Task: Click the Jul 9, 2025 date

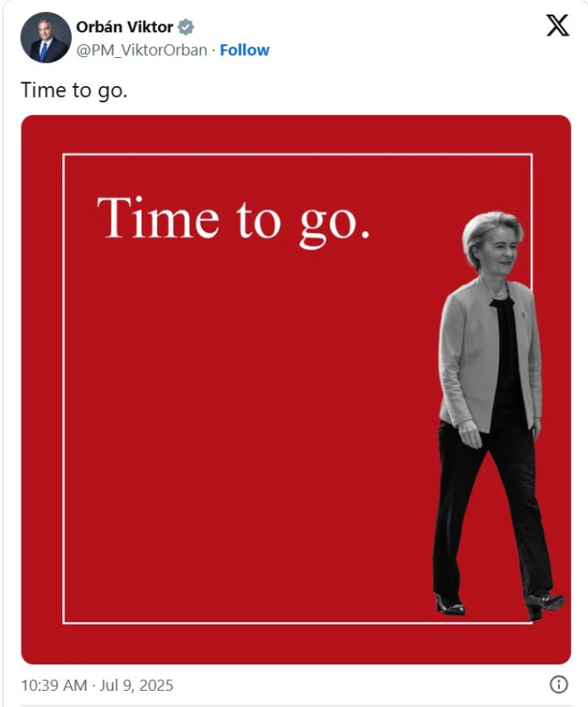Action: point(136,685)
